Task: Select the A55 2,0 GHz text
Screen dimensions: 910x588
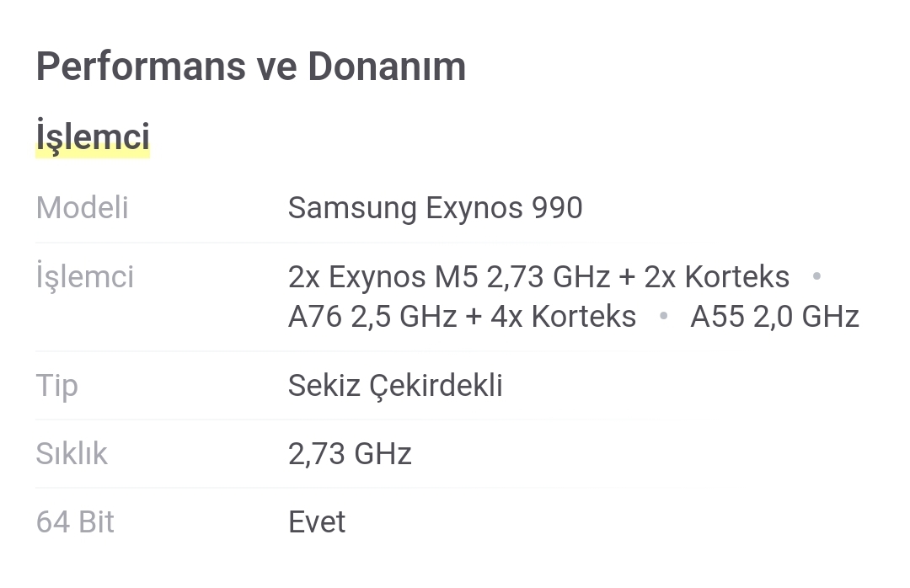Action: click(774, 317)
